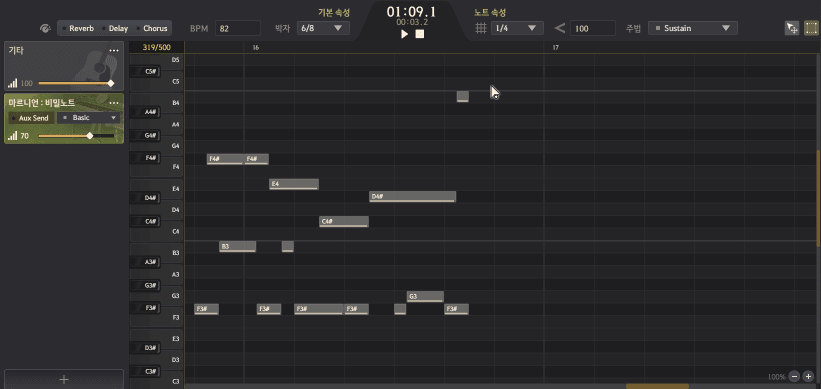Click the add track plus button
Screen dimensions: 821x389
64,379
